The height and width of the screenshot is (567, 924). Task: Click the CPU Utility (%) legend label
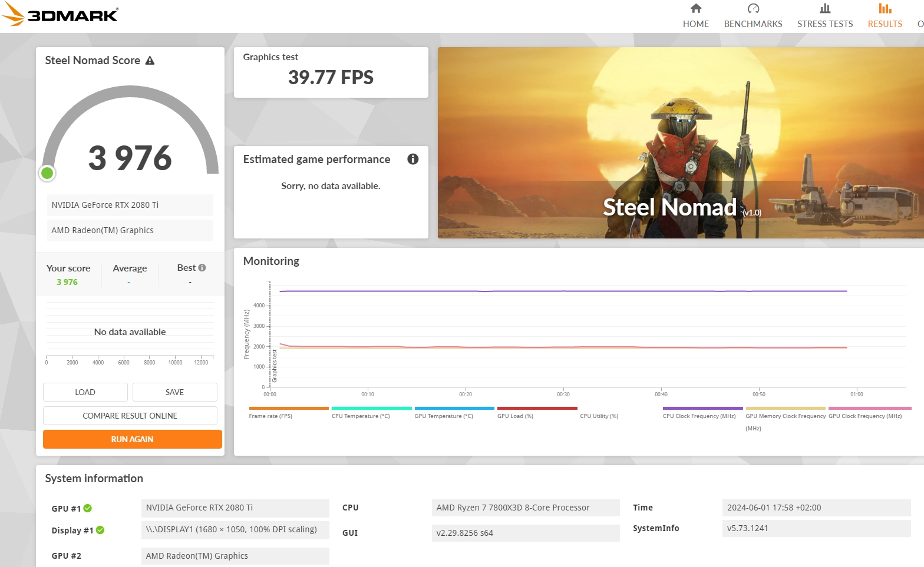(599, 416)
